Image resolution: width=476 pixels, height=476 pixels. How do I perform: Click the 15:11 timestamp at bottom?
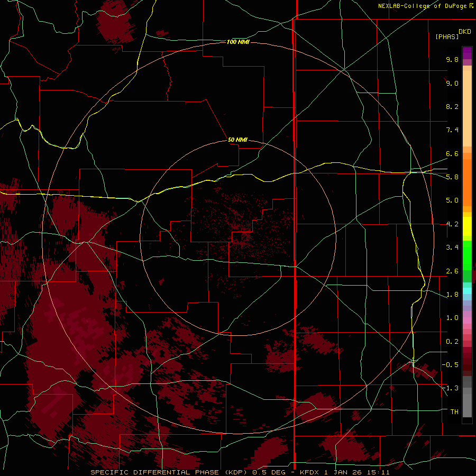click(378, 472)
